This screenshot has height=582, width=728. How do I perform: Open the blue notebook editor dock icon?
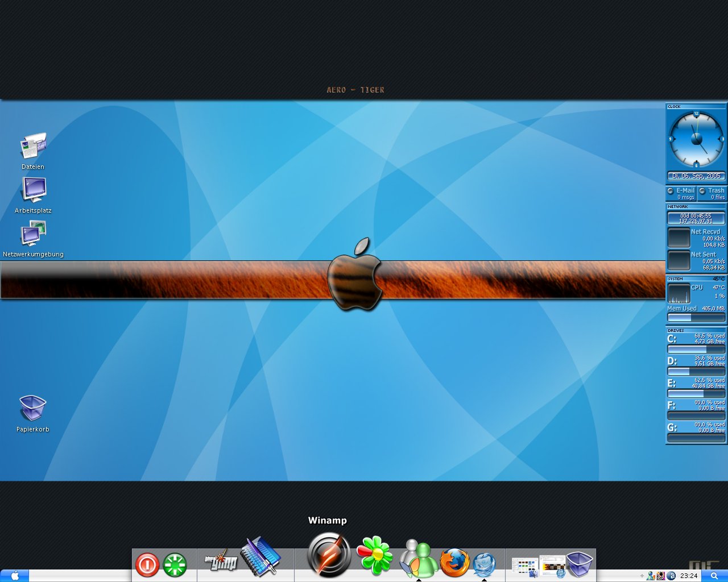point(261,556)
